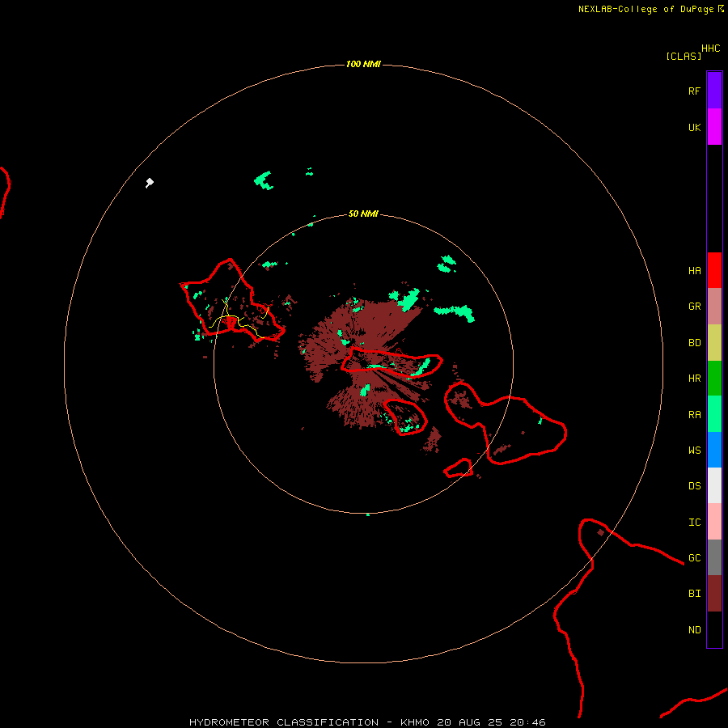Screen dimensions: 728x728
Task: Click the IC legend label
Action: click(694, 523)
